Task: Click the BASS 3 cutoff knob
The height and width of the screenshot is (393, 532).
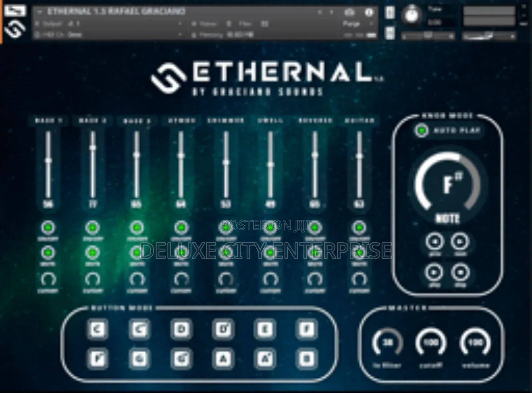Action: click(137, 279)
